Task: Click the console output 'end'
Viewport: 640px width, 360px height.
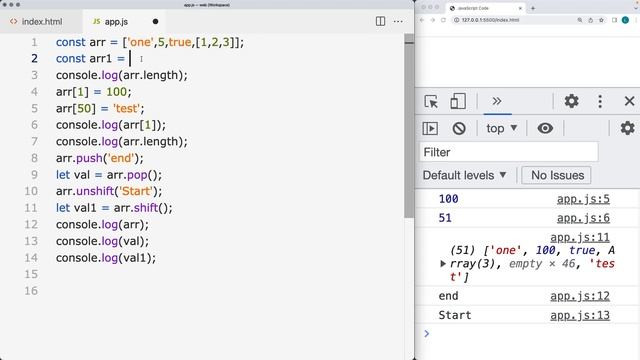Action: click(448, 296)
